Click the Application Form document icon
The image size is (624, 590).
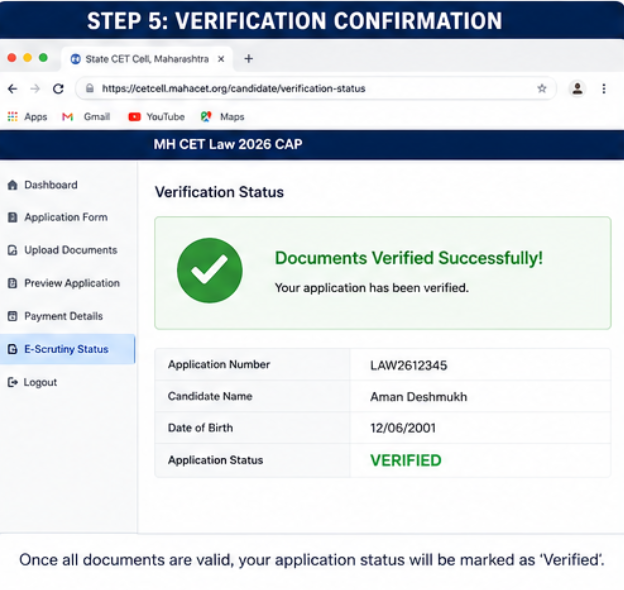(x=13, y=217)
